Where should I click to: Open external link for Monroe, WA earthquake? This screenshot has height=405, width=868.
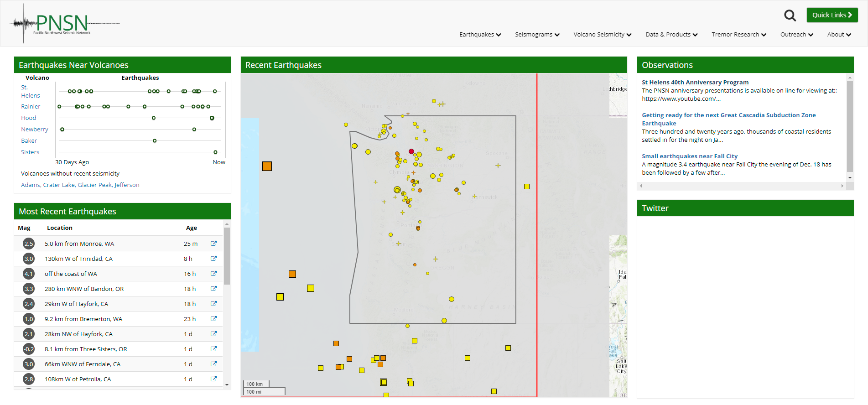pos(213,244)
